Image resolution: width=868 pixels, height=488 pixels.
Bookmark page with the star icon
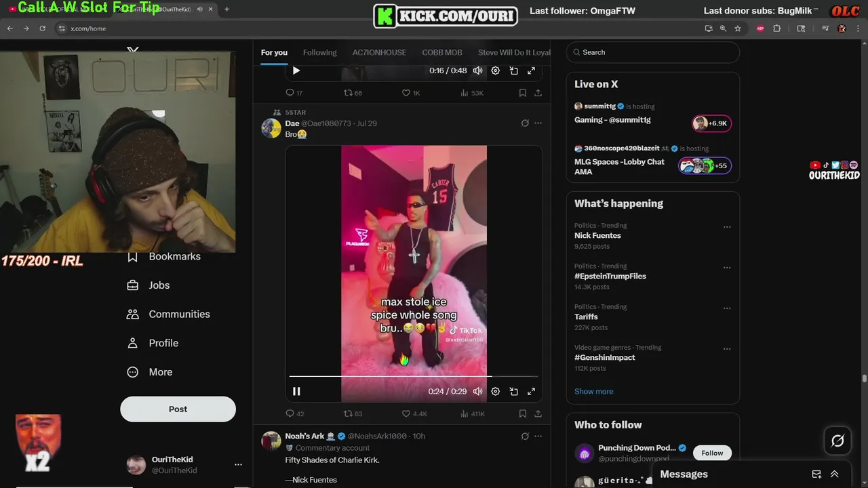coord(738,28)
